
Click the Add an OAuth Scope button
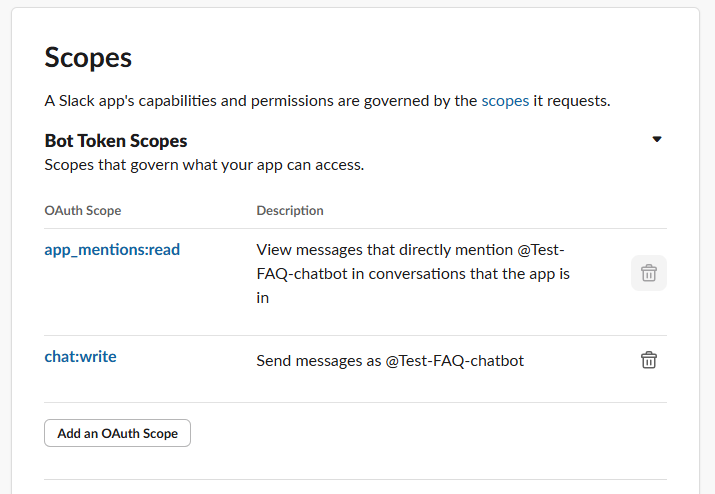pyautogui.click(x=117, y=433)
